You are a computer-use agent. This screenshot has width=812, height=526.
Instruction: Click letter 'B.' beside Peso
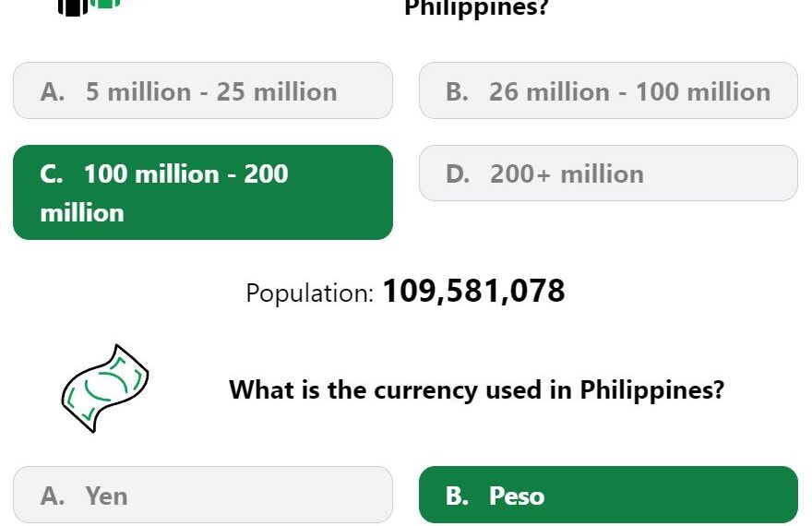458,496
